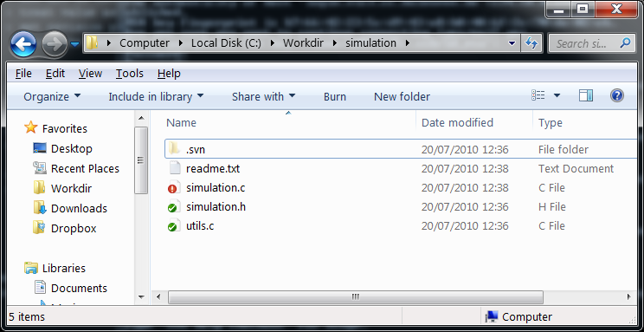Open Documents library
Image resolution: width=644 pixels, height=332 pixels.
tap(79, 288)
